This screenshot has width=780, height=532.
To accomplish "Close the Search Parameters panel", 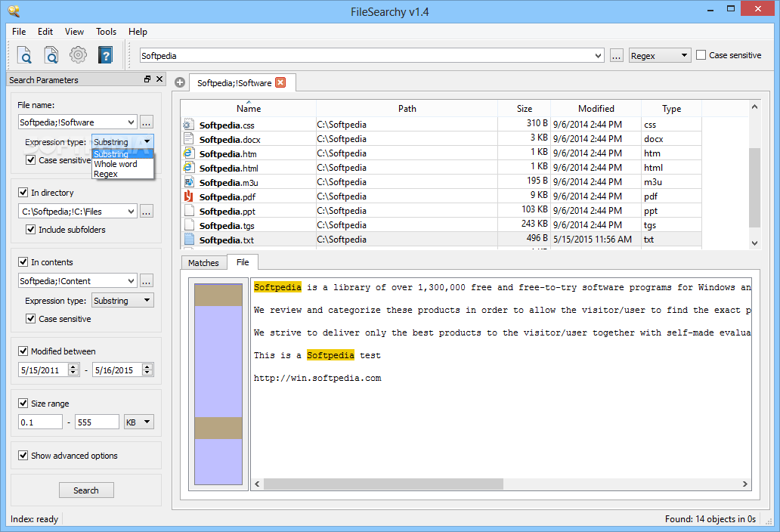I will (x=159, y=79).
